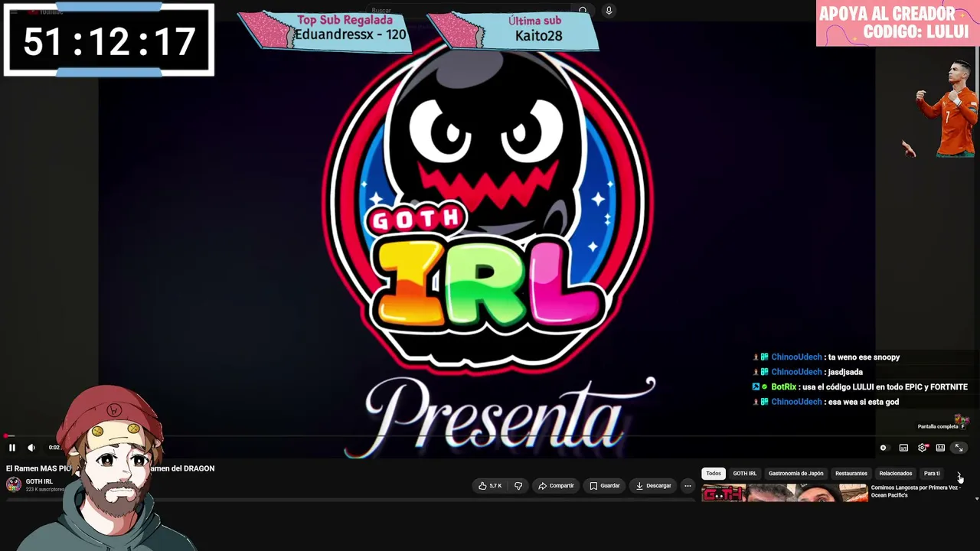Share the video via the Compartir button
Screen dimensions: 980x551
click(556, 486)
